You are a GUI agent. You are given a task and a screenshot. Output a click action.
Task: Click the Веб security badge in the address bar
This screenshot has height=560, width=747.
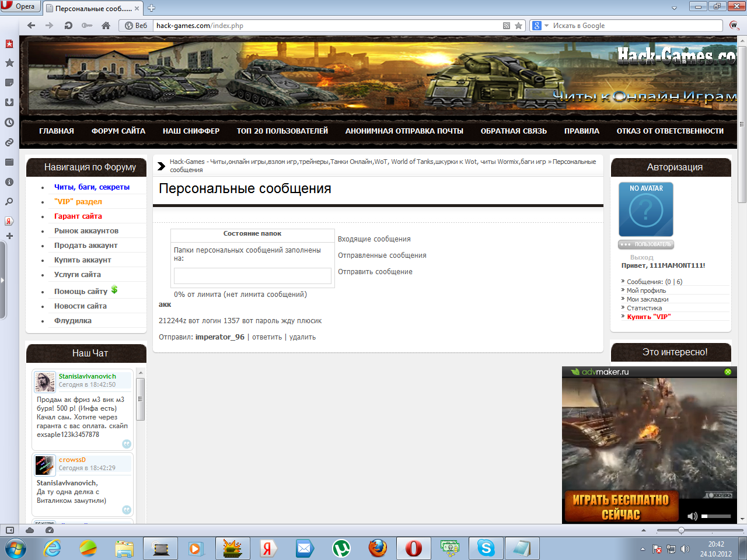[x=136, y=26]
